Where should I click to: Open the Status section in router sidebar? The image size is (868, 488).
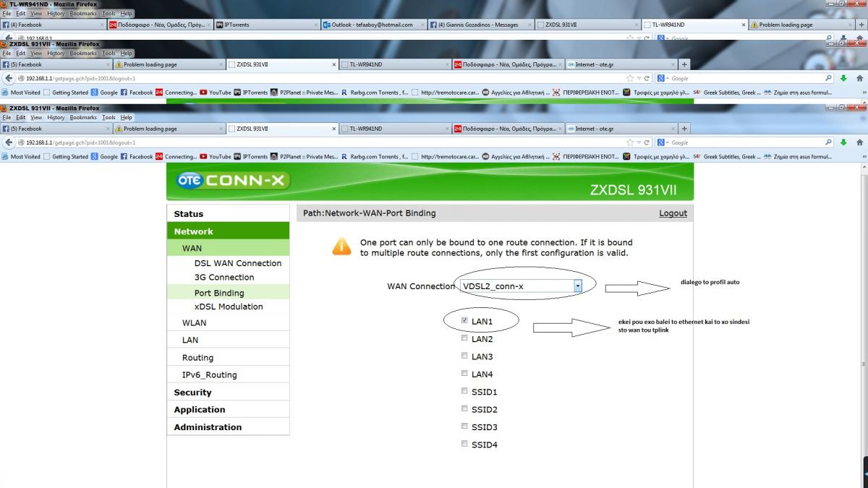228,214
